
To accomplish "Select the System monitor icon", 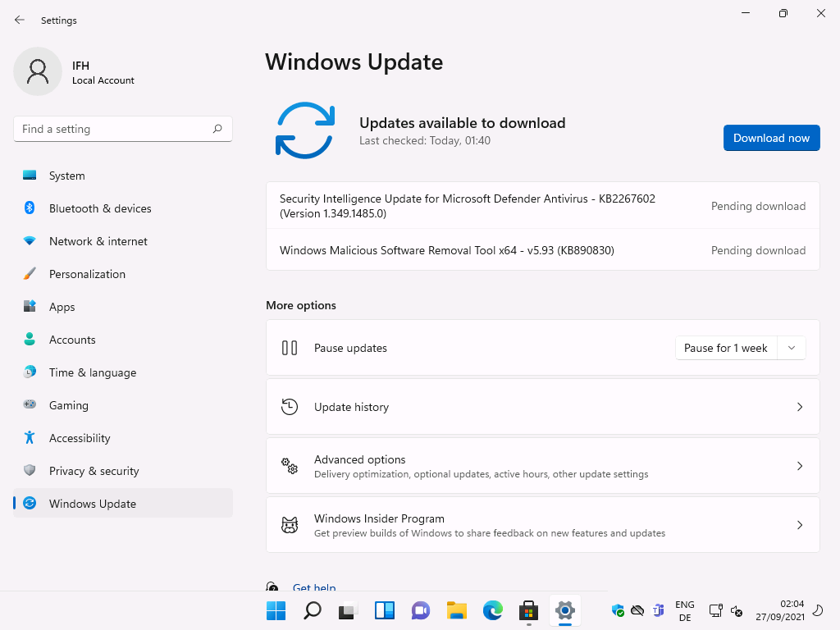I will click(30, 176).
